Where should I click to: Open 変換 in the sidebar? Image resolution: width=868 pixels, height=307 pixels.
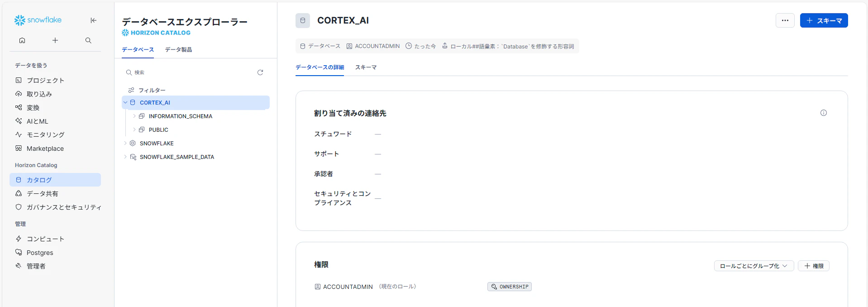click(55, 107)
